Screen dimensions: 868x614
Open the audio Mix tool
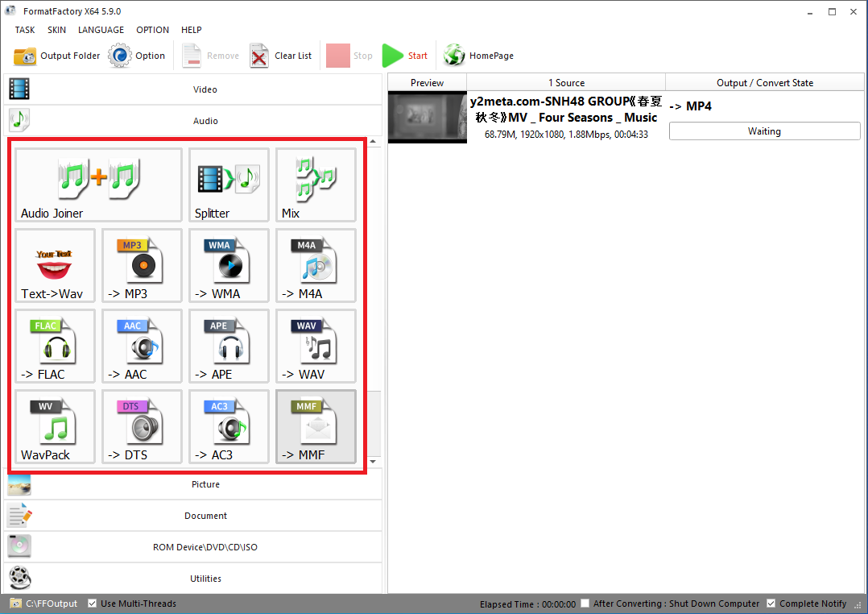pos(316,185)
